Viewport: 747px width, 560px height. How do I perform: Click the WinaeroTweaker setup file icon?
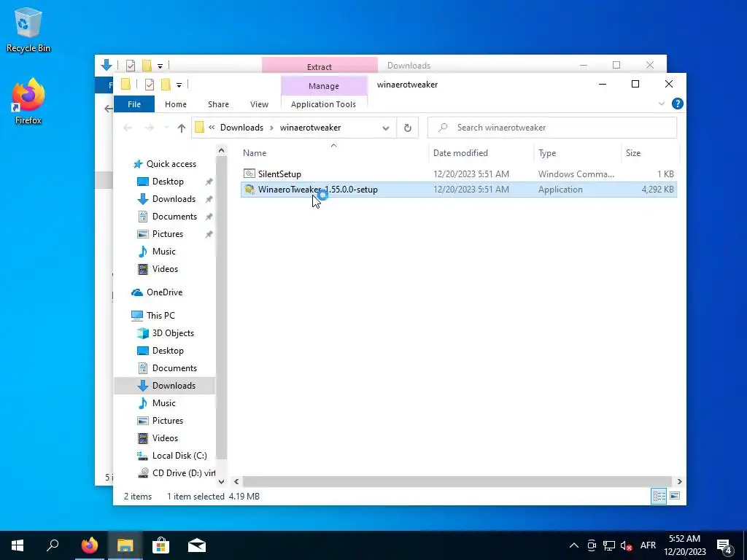[x=249, y=190]
